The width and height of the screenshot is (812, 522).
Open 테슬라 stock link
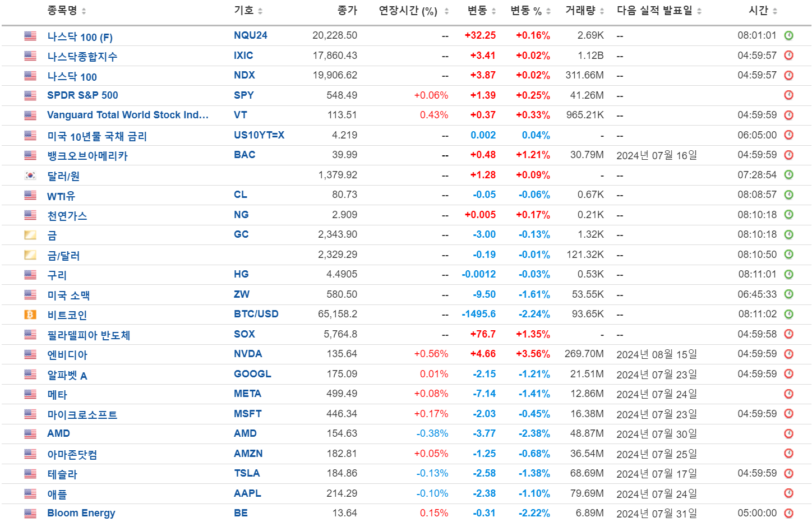point(62,474)
